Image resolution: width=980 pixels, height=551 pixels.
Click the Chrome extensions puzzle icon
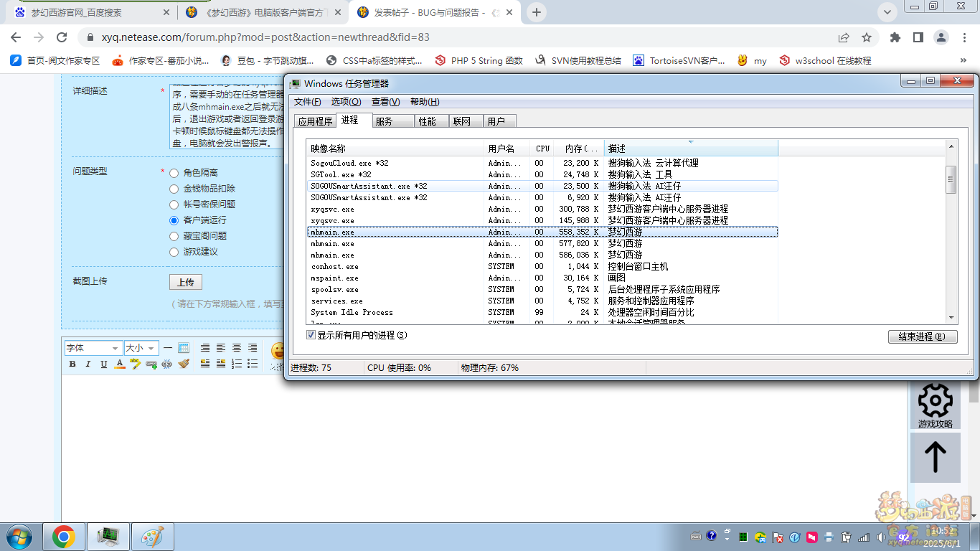[895, 37]
